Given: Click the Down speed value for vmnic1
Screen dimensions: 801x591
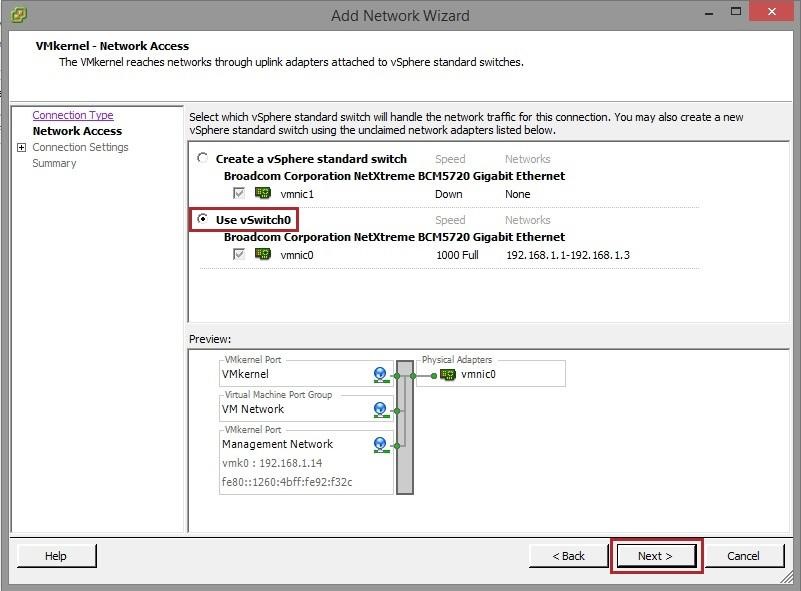Looking at the screenshot, I should tap(449, 194).
